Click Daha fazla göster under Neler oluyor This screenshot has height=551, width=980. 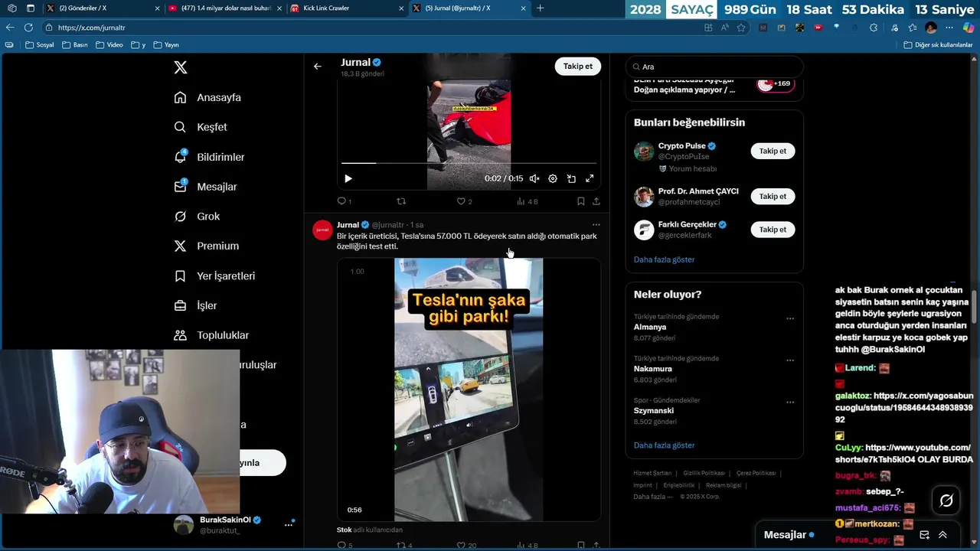(664, 445)
